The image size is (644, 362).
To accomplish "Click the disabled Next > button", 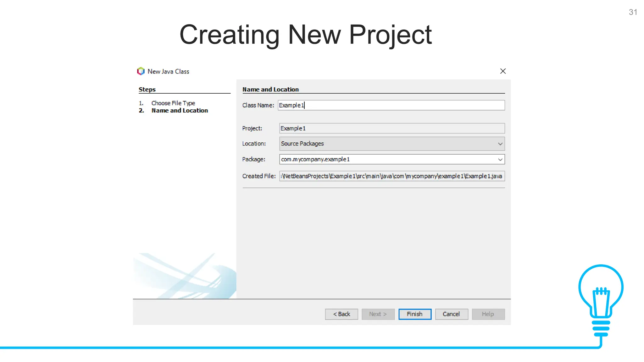I will (378, 314).
